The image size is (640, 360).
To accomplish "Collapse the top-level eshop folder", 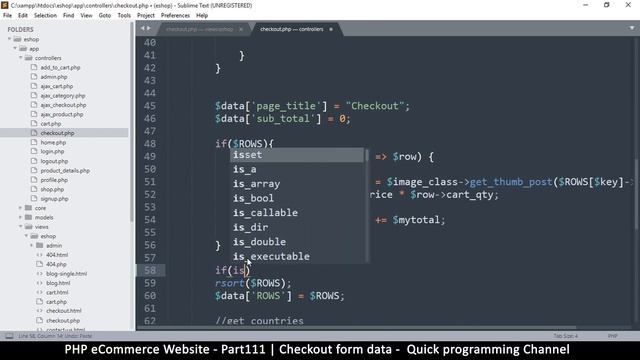I will coord(9,39).
